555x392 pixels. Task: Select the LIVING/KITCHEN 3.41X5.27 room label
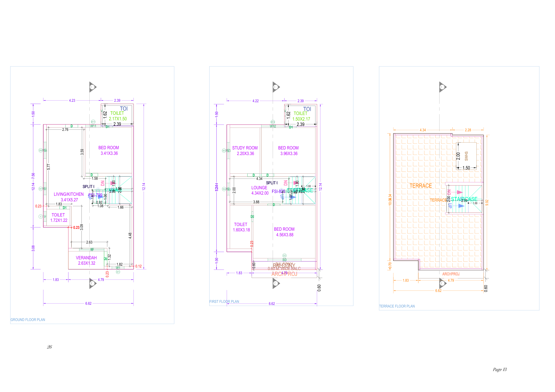(69, 197)
